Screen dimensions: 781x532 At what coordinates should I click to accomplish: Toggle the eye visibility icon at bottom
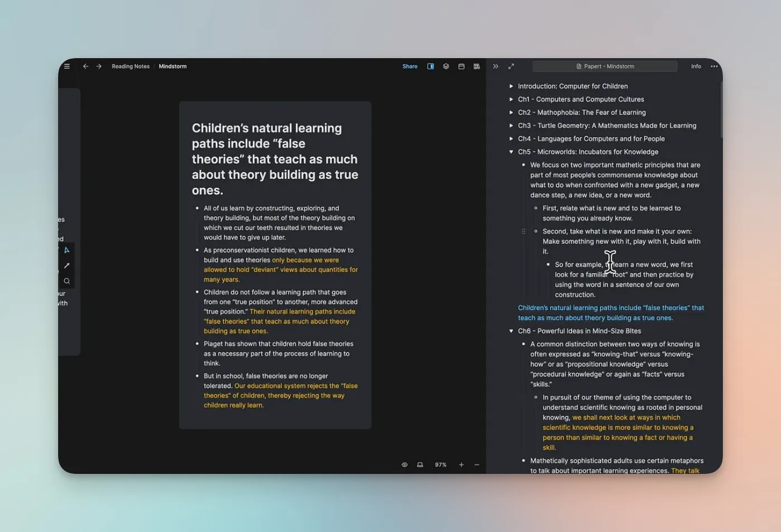pos(404,465)
